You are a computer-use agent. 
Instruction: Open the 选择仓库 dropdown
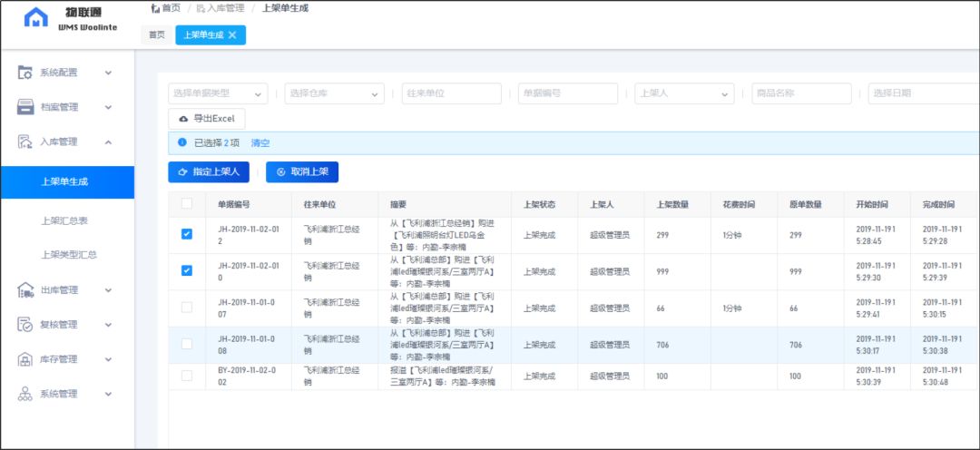tap(334, 93)
